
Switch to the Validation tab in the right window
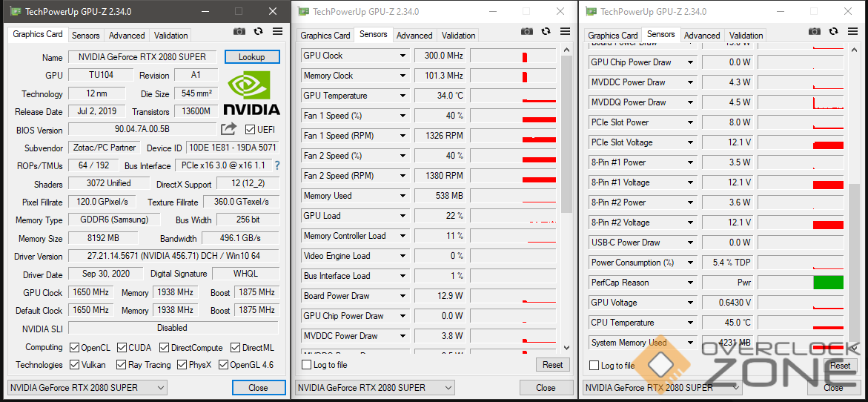(x=746, y=36)
